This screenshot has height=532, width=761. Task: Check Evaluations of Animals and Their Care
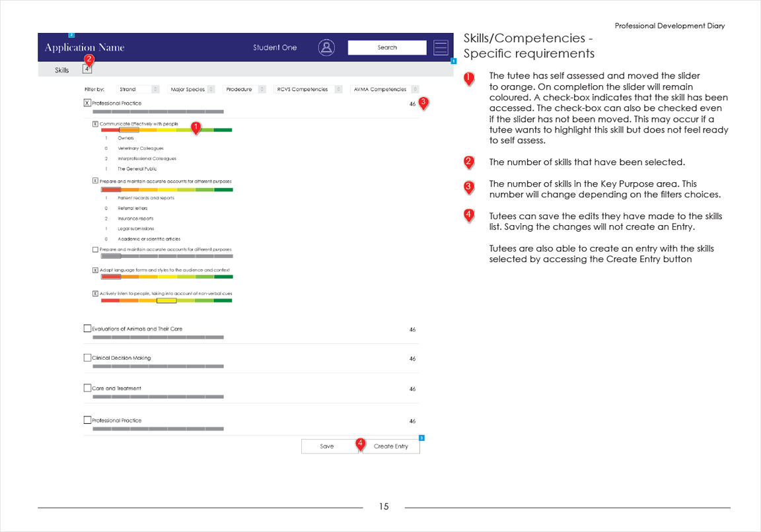87,328
